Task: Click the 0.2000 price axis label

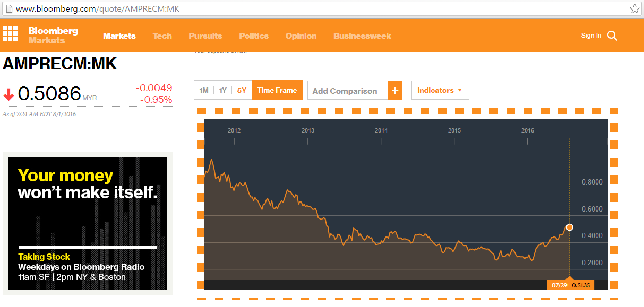Action: 592,262
